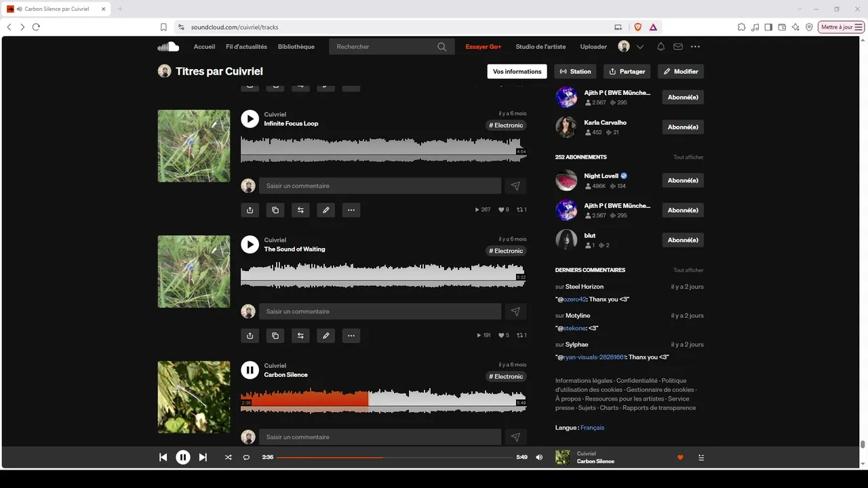The height and width of the screenshot is (488, 868).
Task: Start the artist Station
Action: point(576,71)
